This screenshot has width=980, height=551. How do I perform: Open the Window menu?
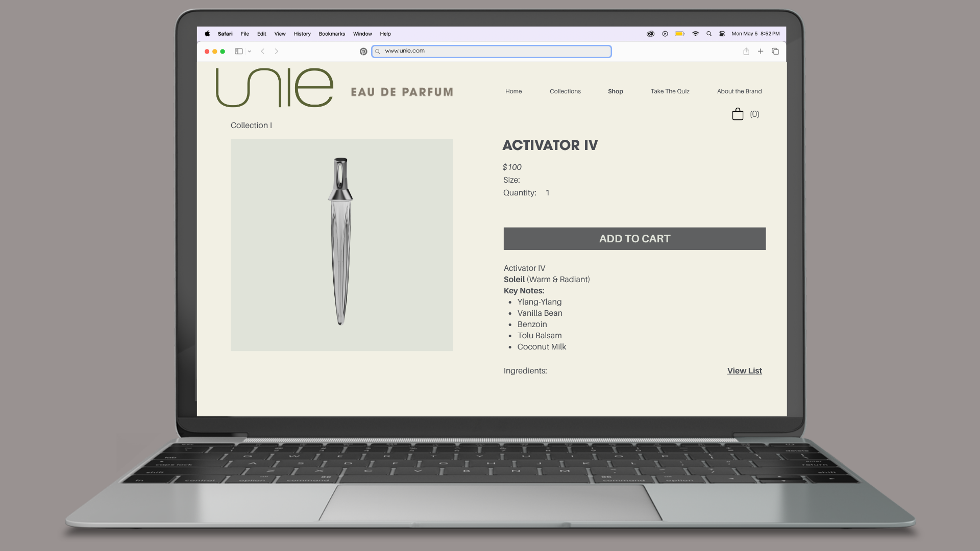tap(362, 34)
